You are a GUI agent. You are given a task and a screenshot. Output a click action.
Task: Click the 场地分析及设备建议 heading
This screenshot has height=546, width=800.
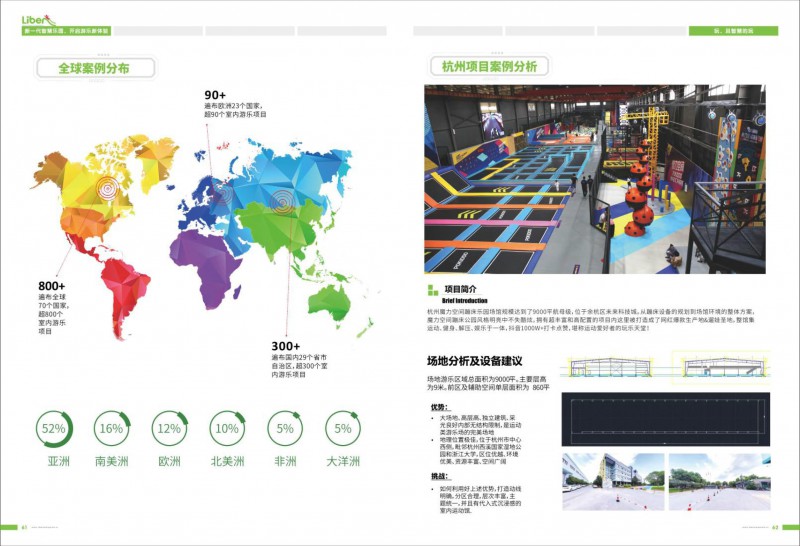tap(475, 361)
